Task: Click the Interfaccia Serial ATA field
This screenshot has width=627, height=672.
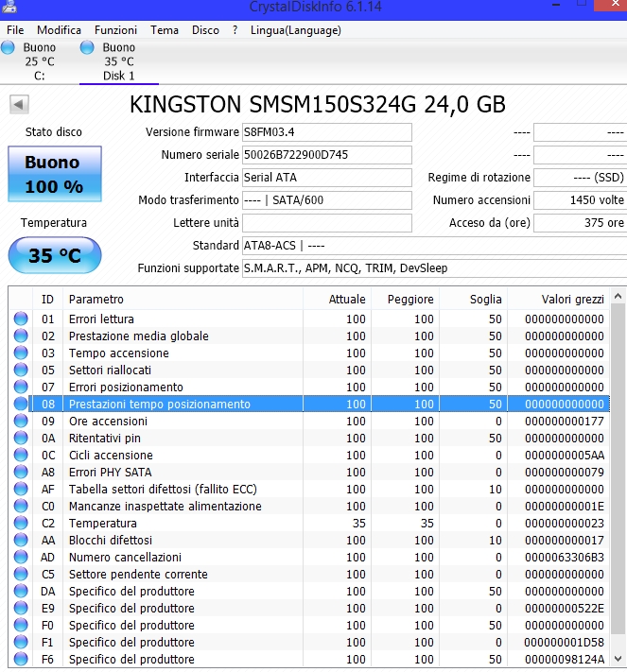Action: pos(327,178)
